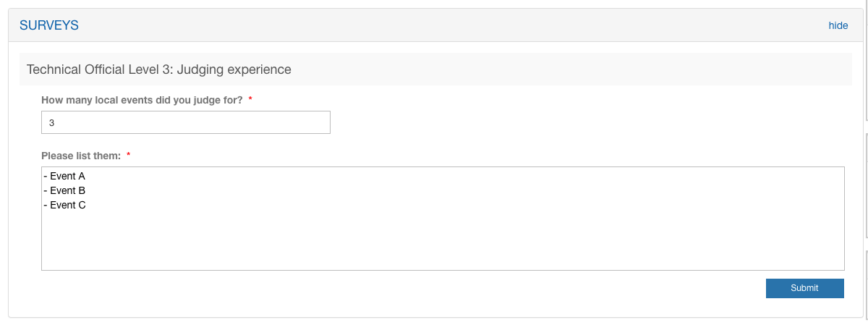
Task: Click red asterisk next to local events question
Action: pyautogui.click(x=250, y=101)
